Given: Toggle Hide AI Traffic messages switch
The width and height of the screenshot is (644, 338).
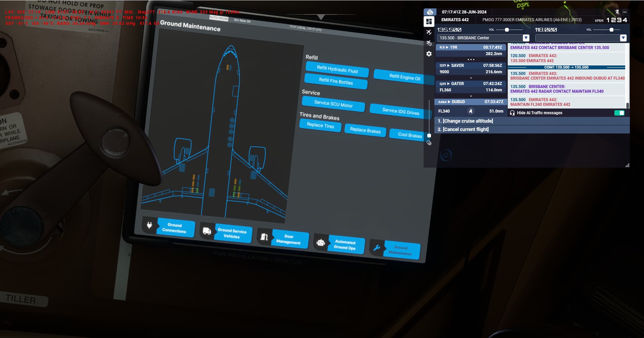Looking at the screenshot, I should 619,113.
